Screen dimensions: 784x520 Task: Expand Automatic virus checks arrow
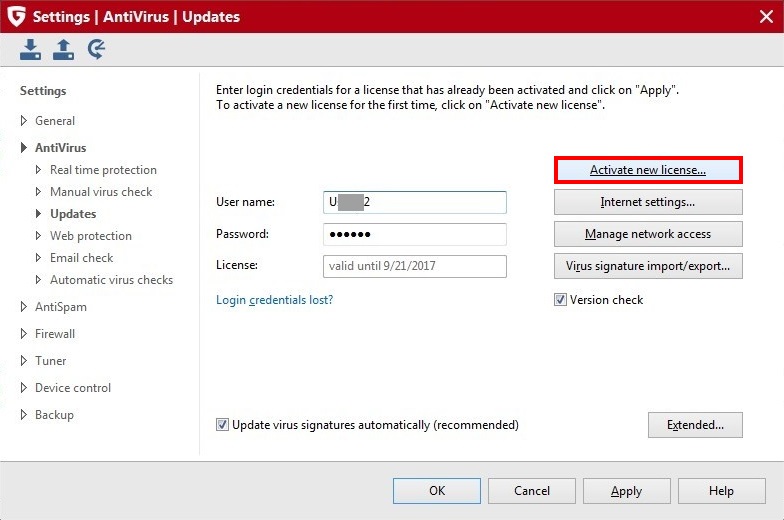[38, 280]
